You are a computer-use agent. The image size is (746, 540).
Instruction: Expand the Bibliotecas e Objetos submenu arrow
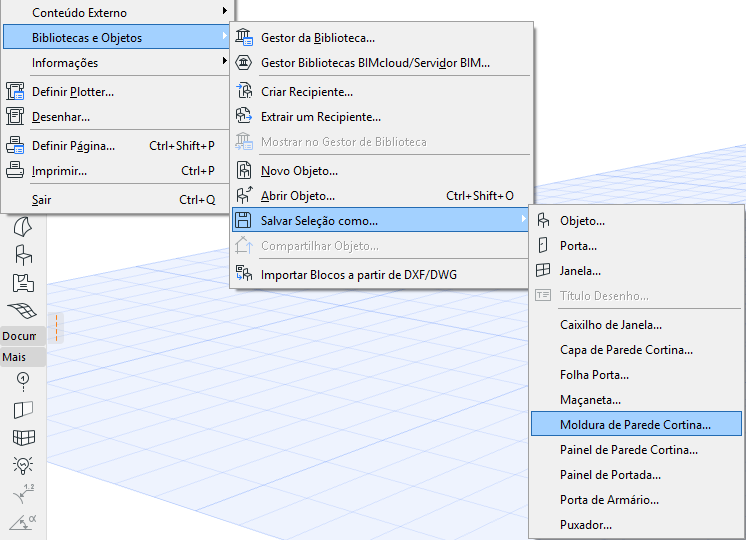tap(225, 36)
